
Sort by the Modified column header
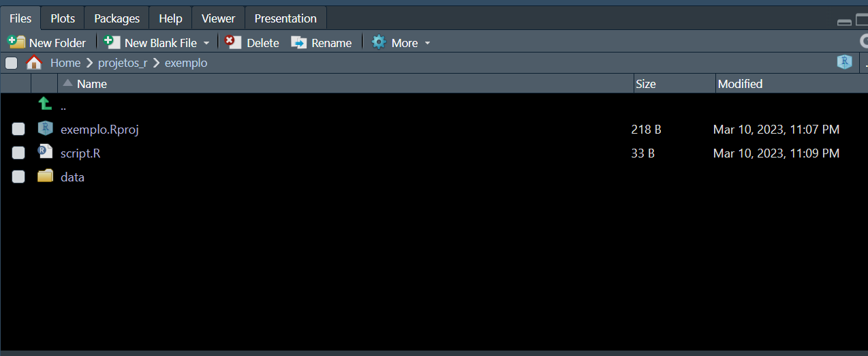point(740,84)
